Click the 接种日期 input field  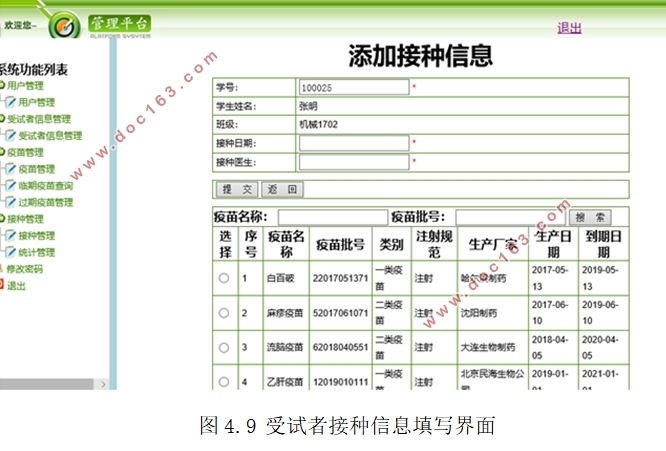point(354,143)
